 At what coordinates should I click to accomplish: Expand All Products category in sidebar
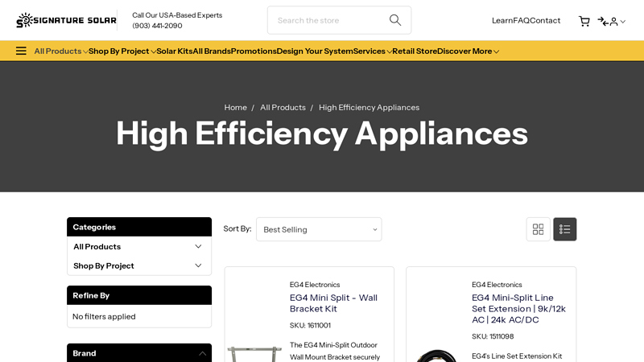click(198, 246)
